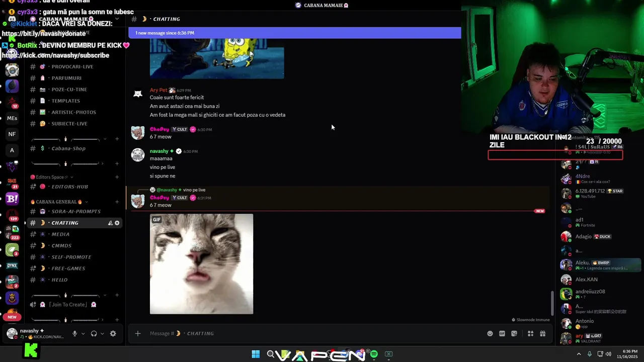644x362 pixels.
Task: Open the DYNX server icon
Action: tap(12, 265)
